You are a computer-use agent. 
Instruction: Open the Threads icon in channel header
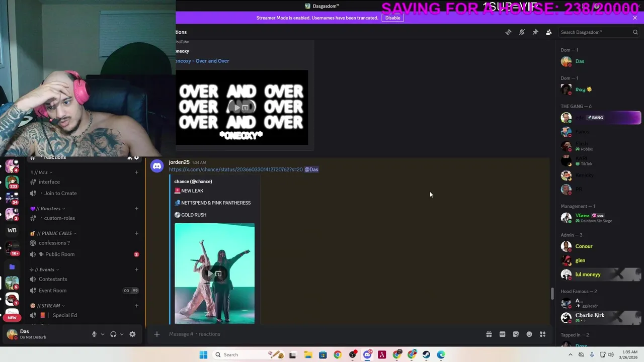point(508,32)
